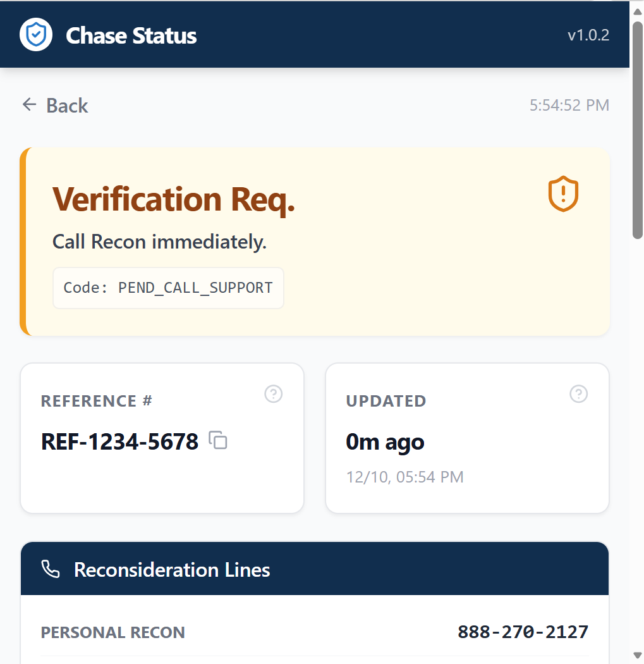Screen dimensions: 644x664
Task: Go back using the Back link
Action: 66,106
